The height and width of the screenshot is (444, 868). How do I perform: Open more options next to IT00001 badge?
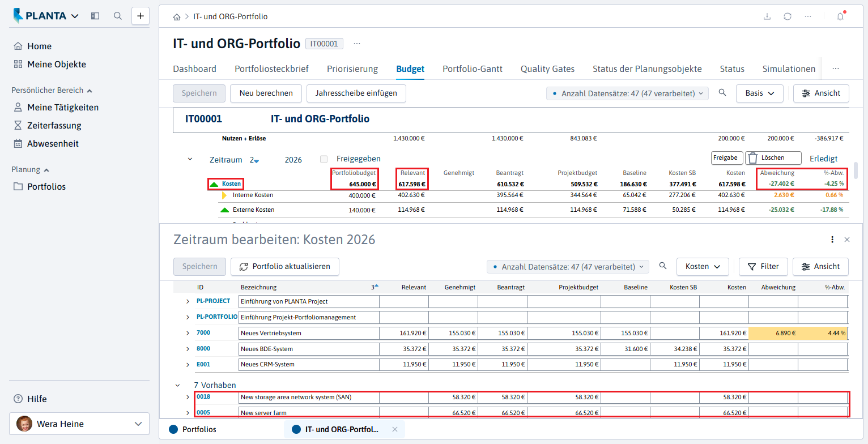click(x=357, y=44)
